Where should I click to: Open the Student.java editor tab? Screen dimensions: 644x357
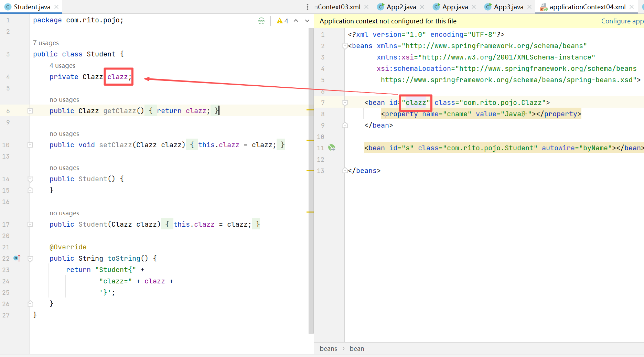point(32,7)
